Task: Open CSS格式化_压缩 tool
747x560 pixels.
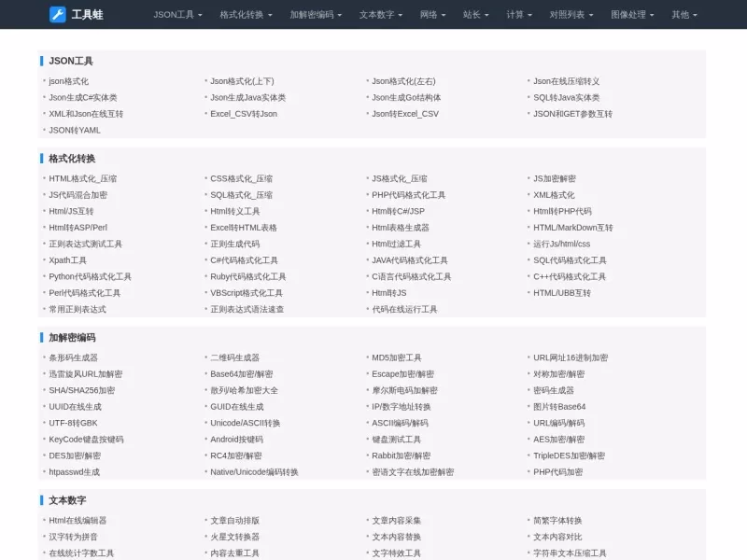Action: click(241, 178)
